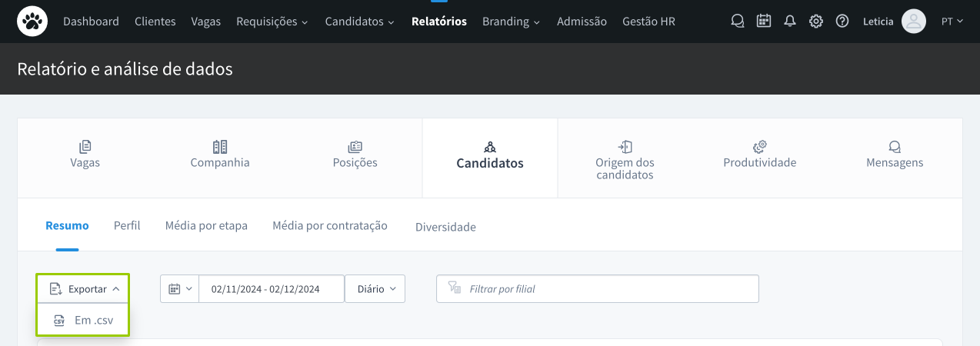Open the Origem dos candidatos report
This screenshot has height=346, width=980.
click(x=625, y=160)
